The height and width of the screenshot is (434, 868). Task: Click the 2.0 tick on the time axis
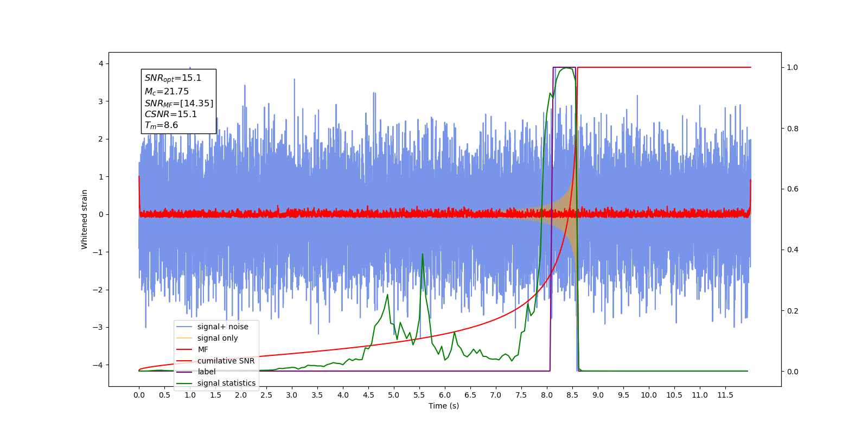coord(241,395)
